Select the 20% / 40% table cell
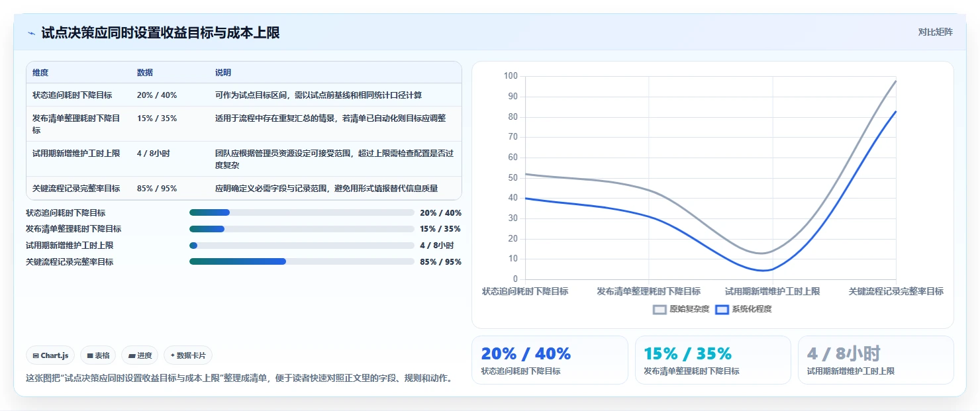This screenshot has width=980, height=411. pyautogui.click(x=157, y=95)
